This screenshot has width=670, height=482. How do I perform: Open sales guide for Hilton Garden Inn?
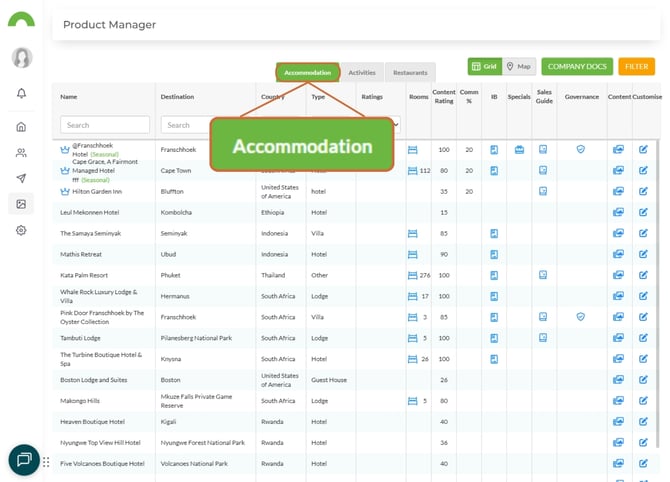[543, 191]
